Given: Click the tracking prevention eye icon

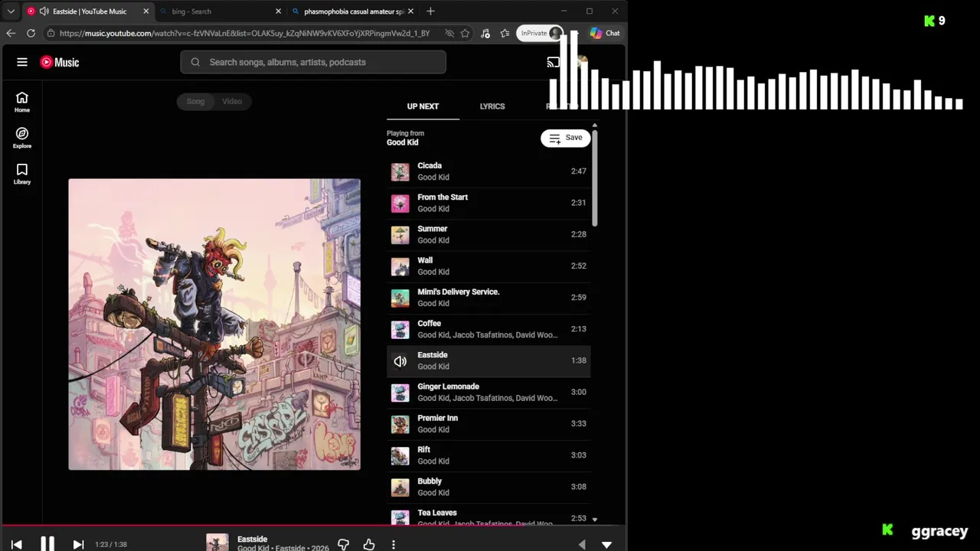Looking at the screenshot, I should click(449, 33).
